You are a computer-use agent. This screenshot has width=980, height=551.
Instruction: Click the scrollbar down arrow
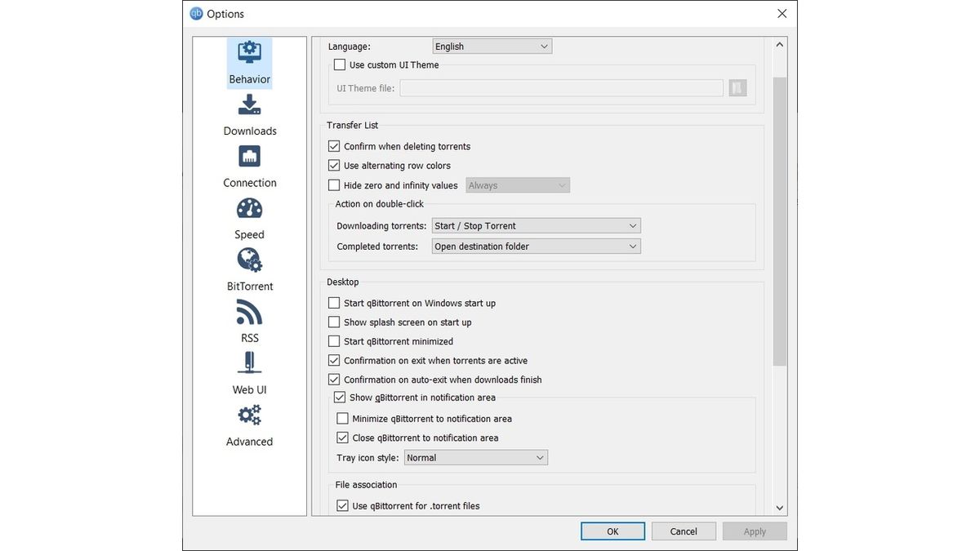click(x=779, y=507)
